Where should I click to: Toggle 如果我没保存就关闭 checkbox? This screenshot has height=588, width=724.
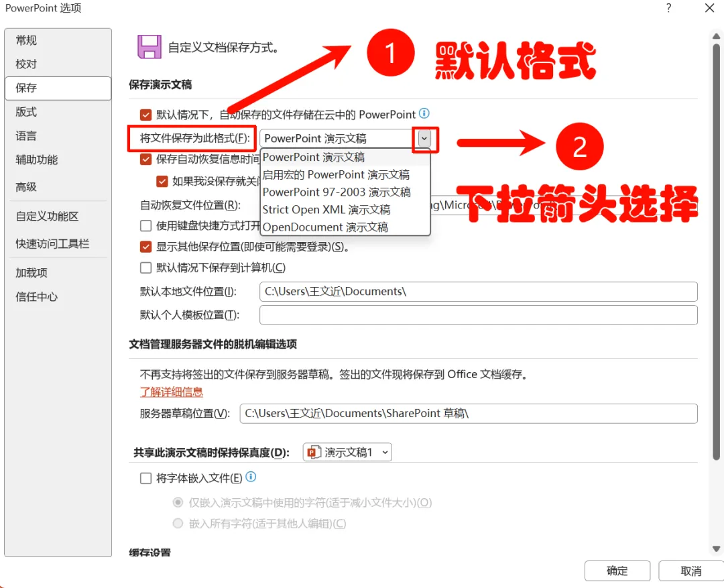coord(162,181)
